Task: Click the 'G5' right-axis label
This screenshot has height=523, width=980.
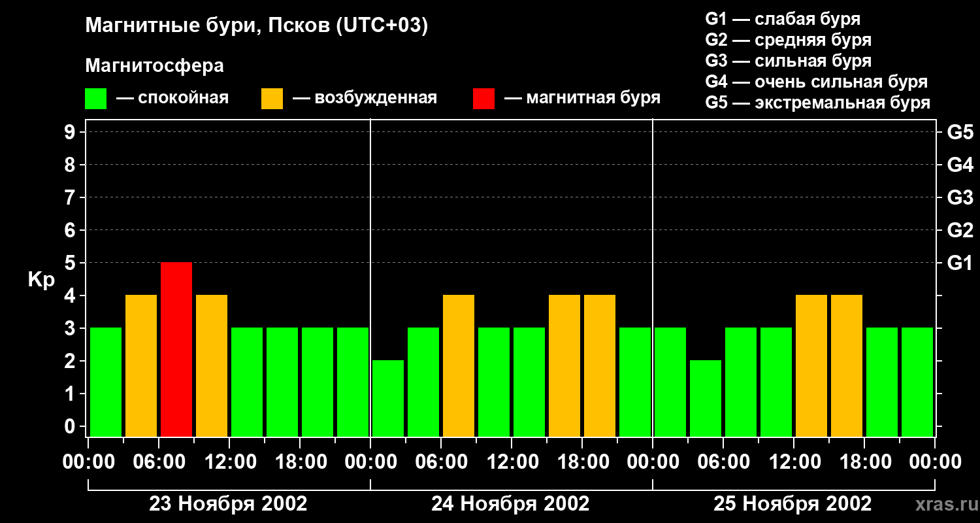Action: pos(960,132)
